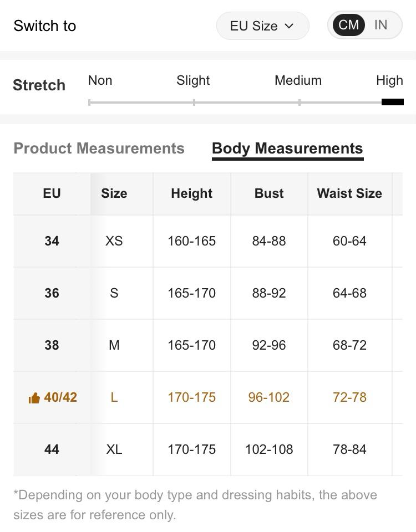Click the Slight stretch label
Image resolution: width=416 pixels, height=532 pixels.
click(x=193, y=80)
